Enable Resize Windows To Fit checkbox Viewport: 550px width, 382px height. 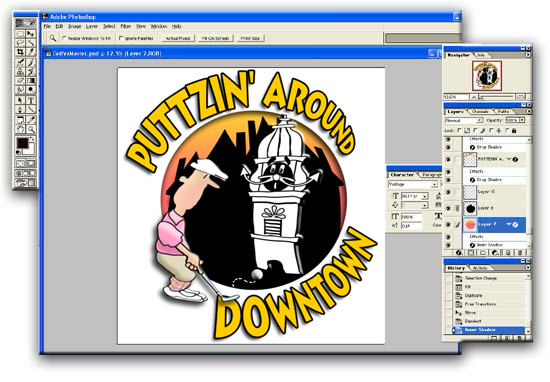(64, 38)
